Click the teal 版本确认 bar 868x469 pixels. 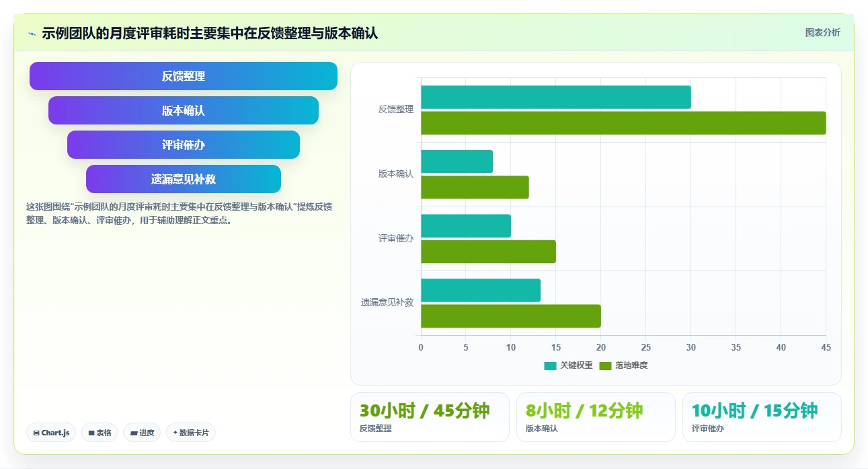pyautogui.click(x=457, y=161)
